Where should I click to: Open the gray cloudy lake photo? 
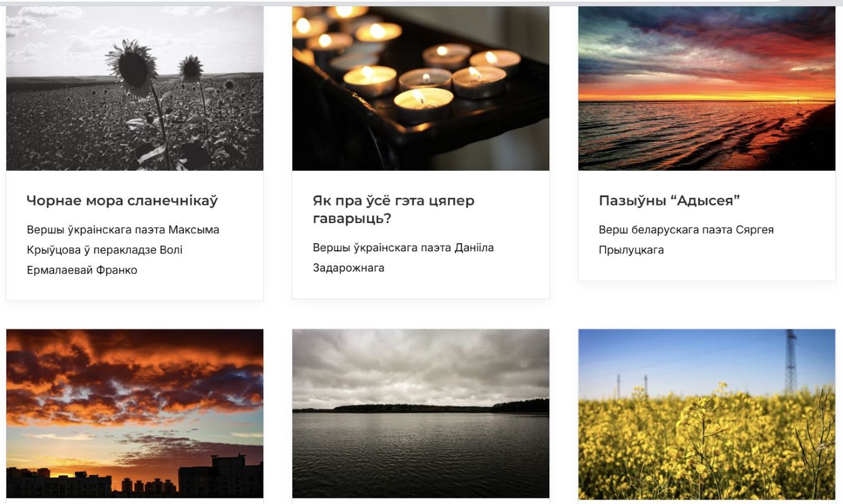coord(421,413)
